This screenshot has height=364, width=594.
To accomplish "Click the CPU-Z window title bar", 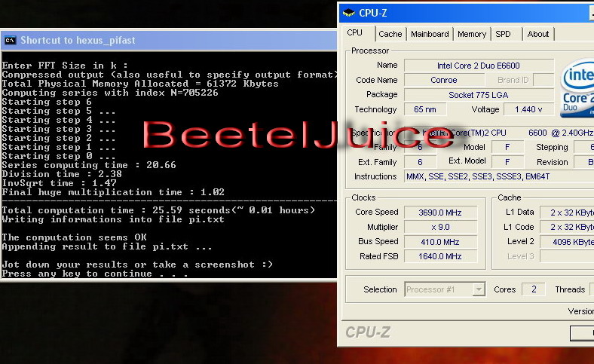I will (x=466, y=13).
